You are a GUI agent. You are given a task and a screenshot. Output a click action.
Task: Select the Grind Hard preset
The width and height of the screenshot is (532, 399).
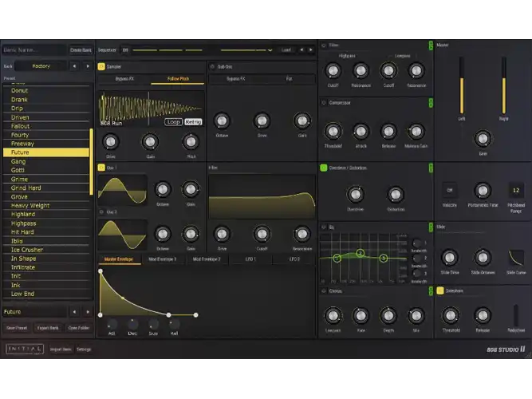coord(46,188)
